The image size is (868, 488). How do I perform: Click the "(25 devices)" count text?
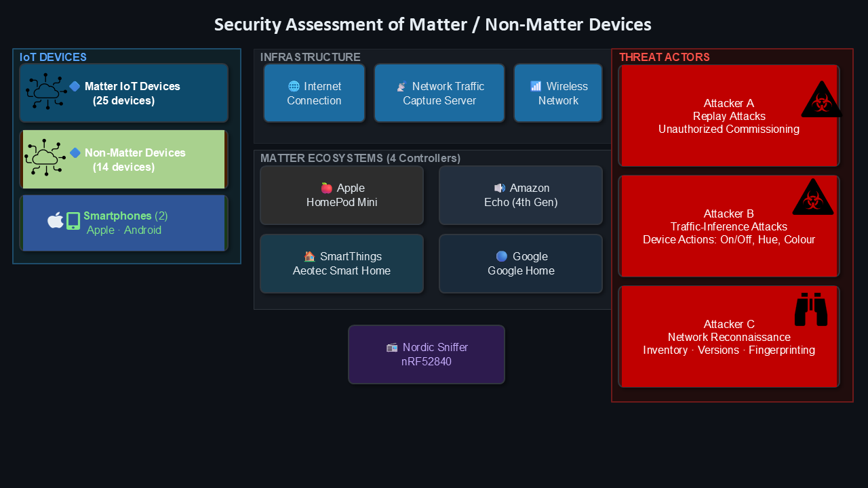point(124,101)
